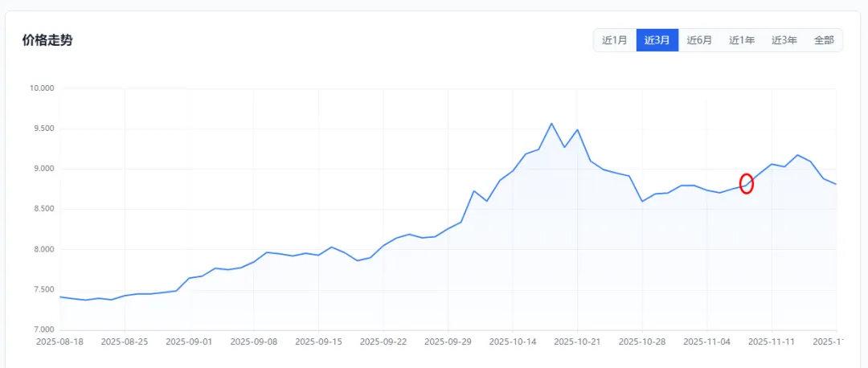Click the last data point at the chart's right edge
The height and width of the screenshot is (368, 868).
pos(836,184)
